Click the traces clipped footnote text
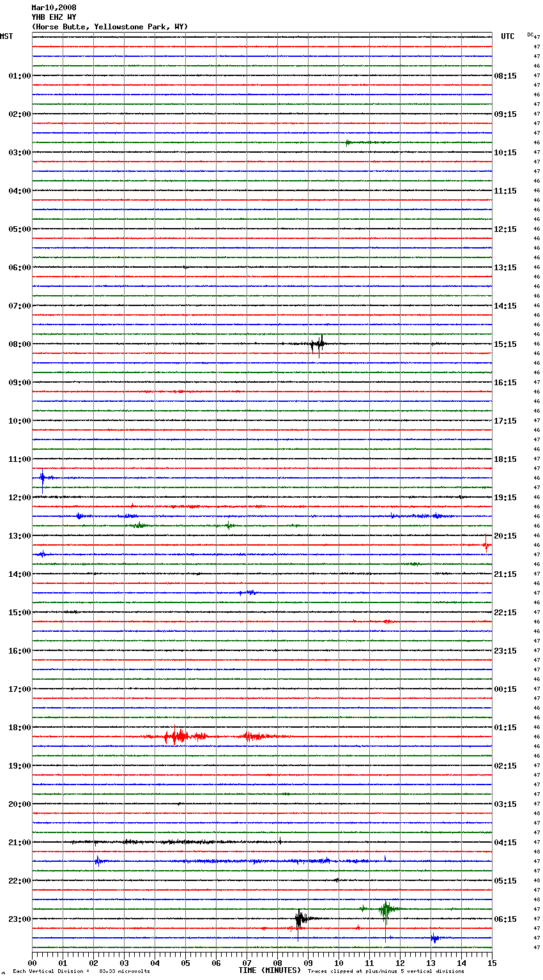 (386, 971)
